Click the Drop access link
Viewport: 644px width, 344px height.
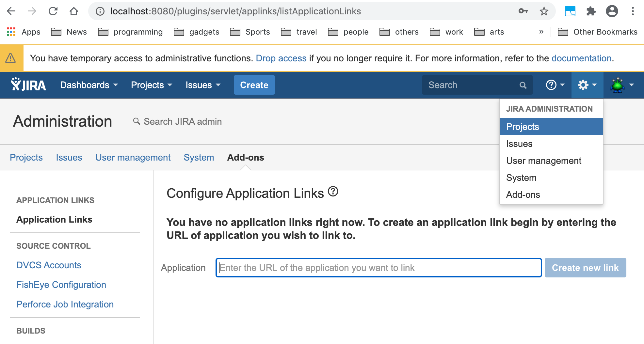[x=281, y=58]
